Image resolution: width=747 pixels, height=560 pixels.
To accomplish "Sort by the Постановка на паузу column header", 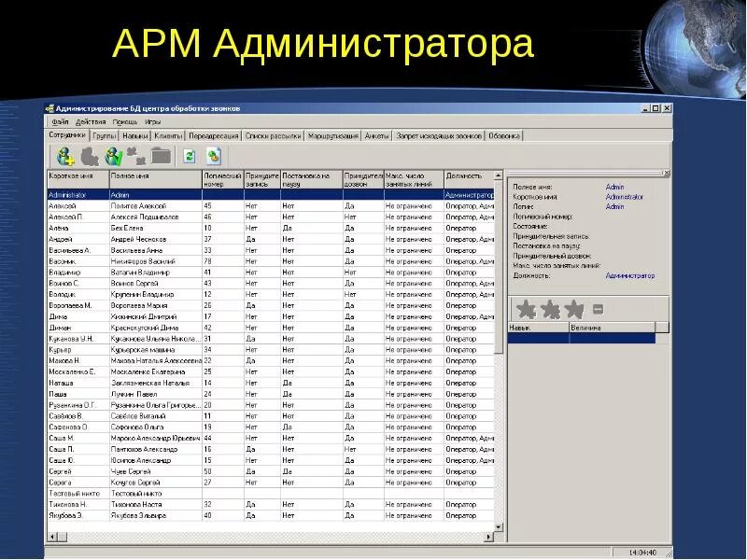I will point(312,179).
